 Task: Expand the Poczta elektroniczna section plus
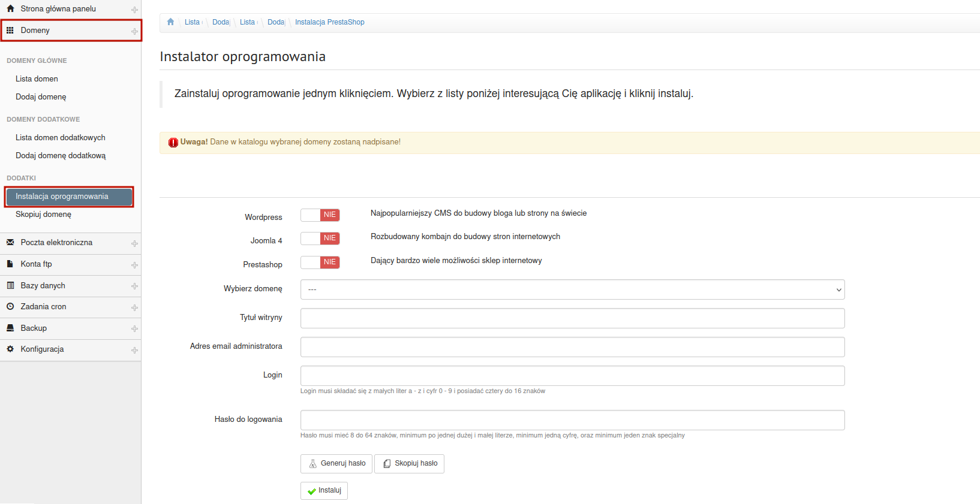point(134,243)
